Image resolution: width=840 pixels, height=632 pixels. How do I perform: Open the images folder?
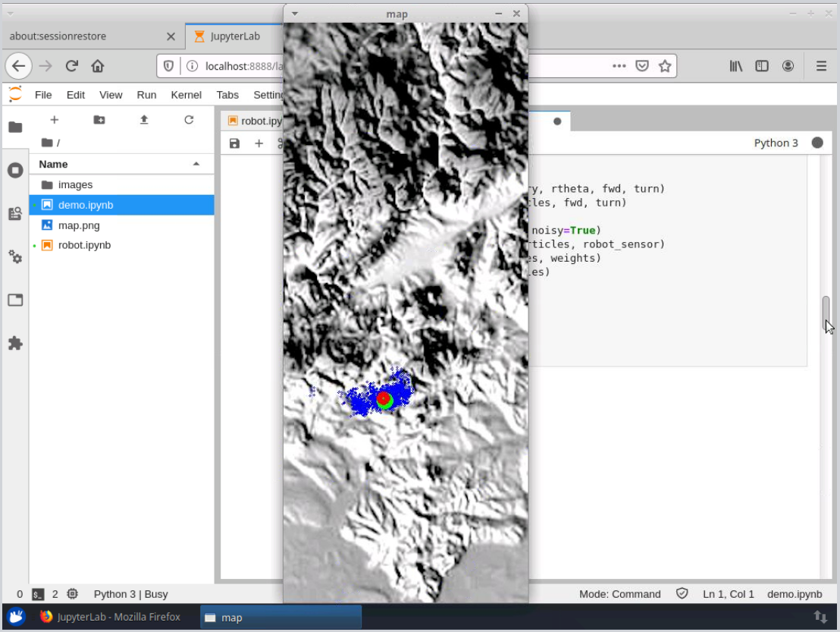point(121,184)
